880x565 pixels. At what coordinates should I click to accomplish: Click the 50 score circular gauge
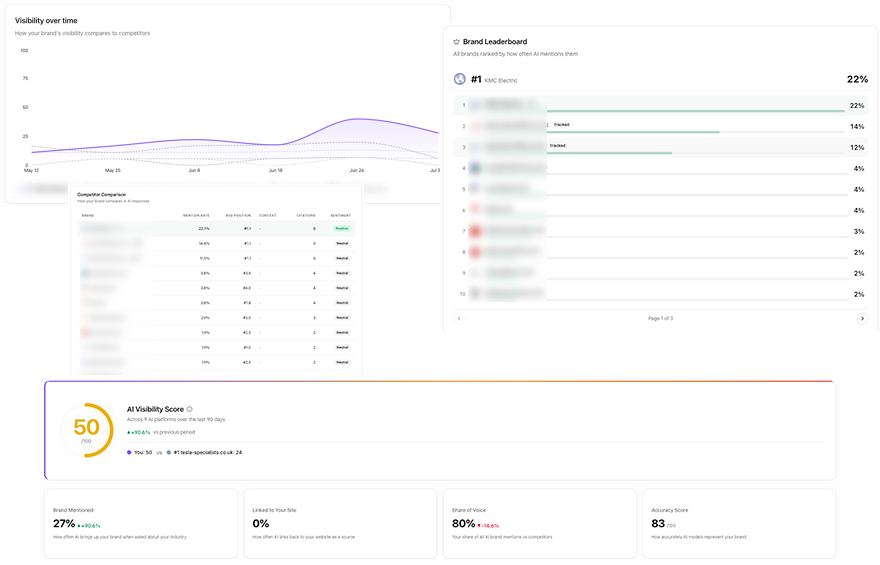pos(86,430)
